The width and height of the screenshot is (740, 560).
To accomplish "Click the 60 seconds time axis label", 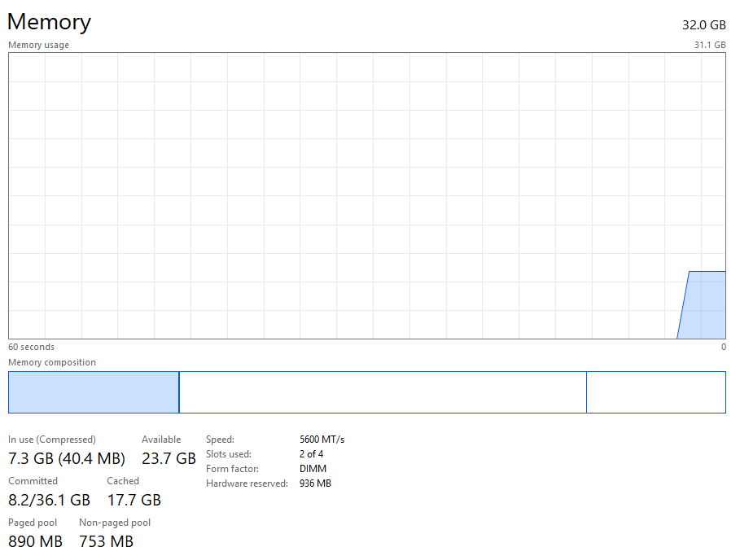I will 32,347.
